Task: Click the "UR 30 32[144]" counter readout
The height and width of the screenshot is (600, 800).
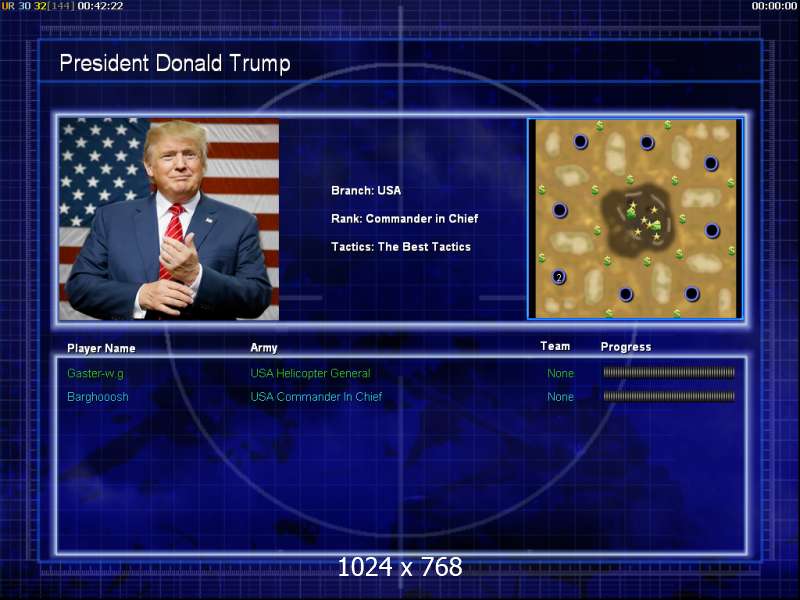Action: [x=38, y=6]
